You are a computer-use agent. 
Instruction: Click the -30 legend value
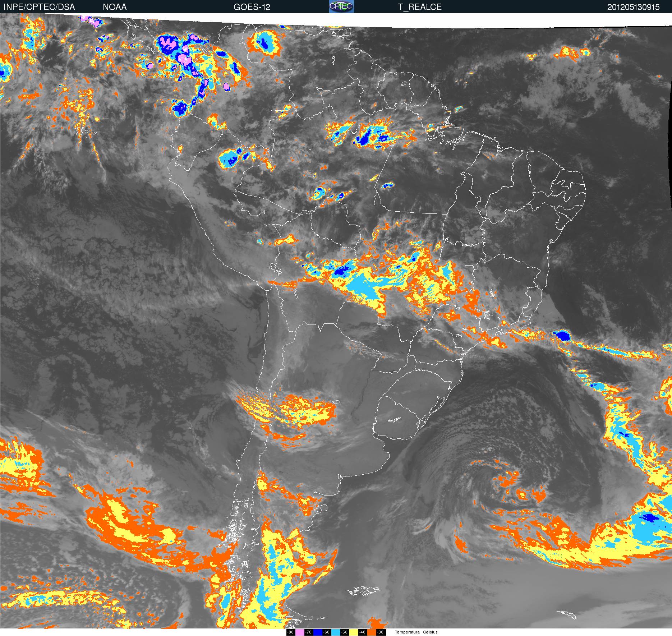pyautogui.click(x=381, y=632)
